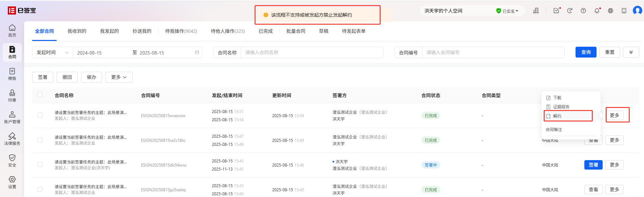Select checkbox for contract ESIGN20250815dk5l4wnc
The image size is (644, 197).
click(x=40, y=165)
